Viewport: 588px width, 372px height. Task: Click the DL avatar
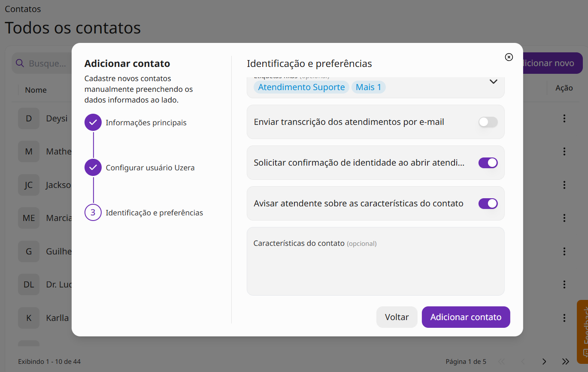pos(29,284)
